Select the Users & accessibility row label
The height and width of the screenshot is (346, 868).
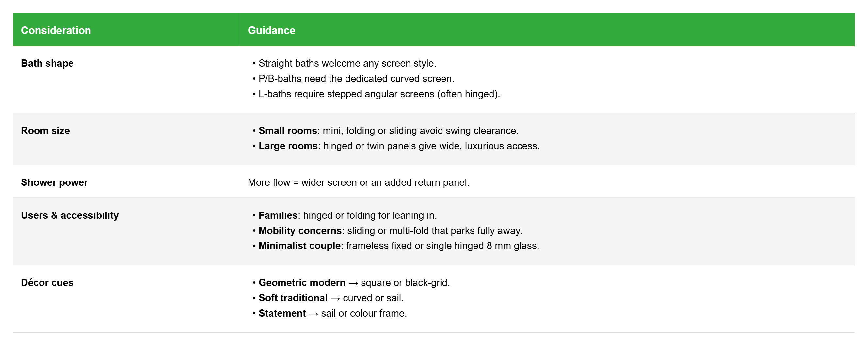[x=70, y=215]
